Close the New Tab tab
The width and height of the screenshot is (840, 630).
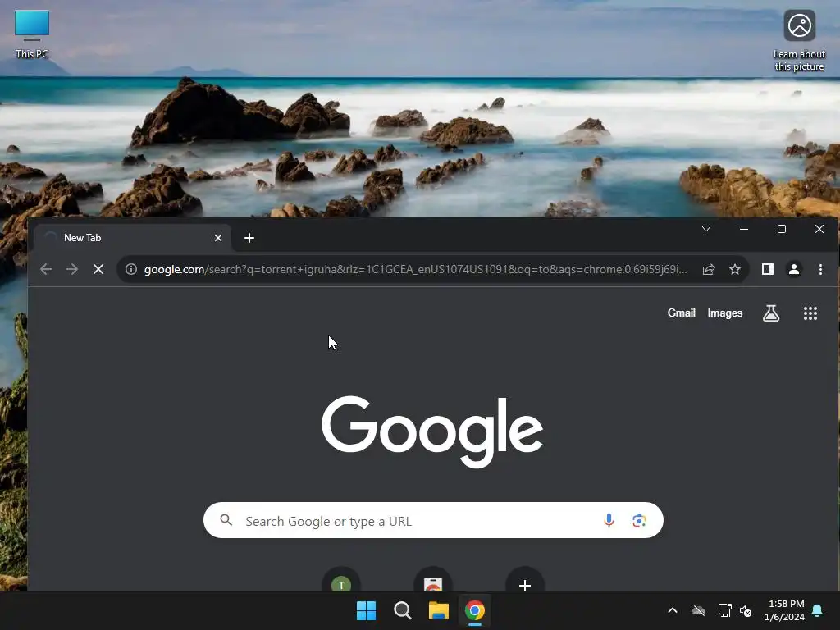[218, 238]
